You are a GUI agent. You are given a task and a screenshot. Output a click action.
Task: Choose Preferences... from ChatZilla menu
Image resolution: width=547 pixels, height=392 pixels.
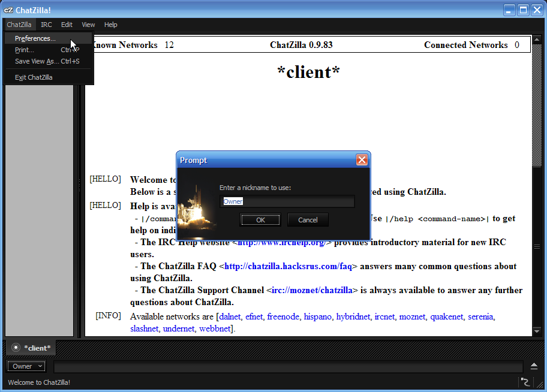coord(48,38)
